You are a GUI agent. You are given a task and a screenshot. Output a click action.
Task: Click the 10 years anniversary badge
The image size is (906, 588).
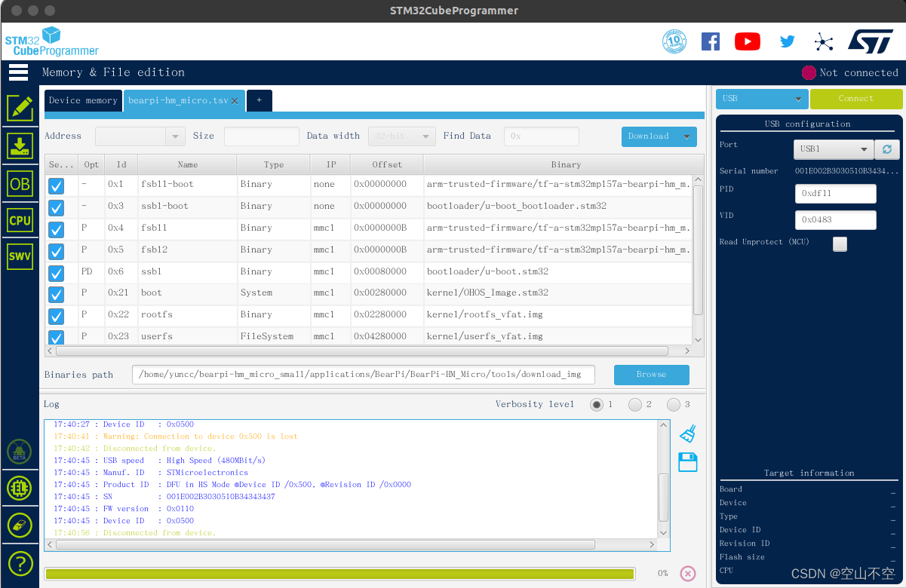click(x=674, y=41)
